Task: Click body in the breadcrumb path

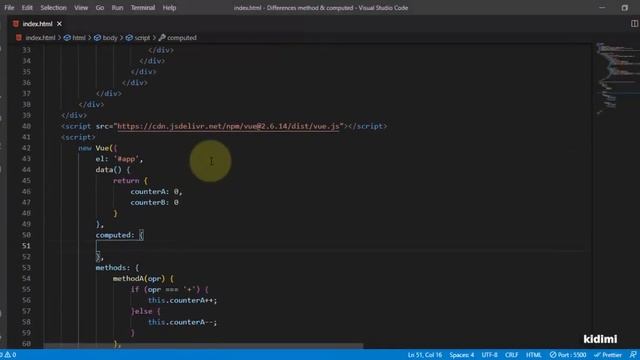Action: click(110, 38)
